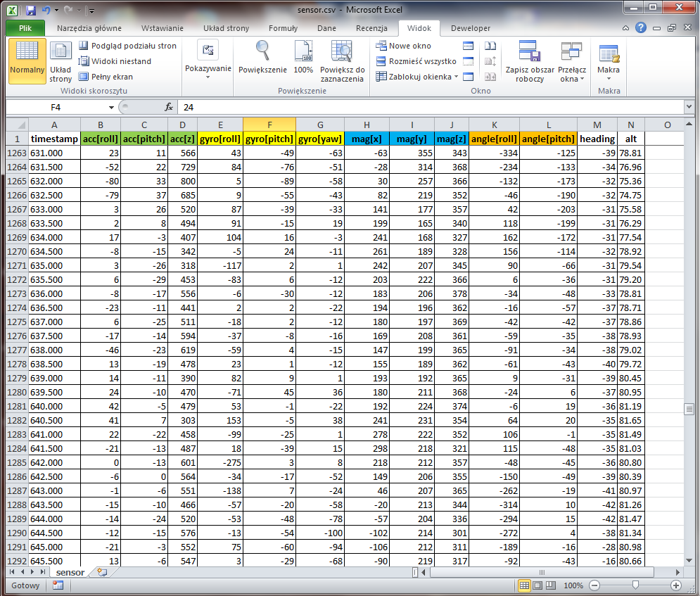
Task: Toggle page break preview in status bar
Action: coord(552,585)
